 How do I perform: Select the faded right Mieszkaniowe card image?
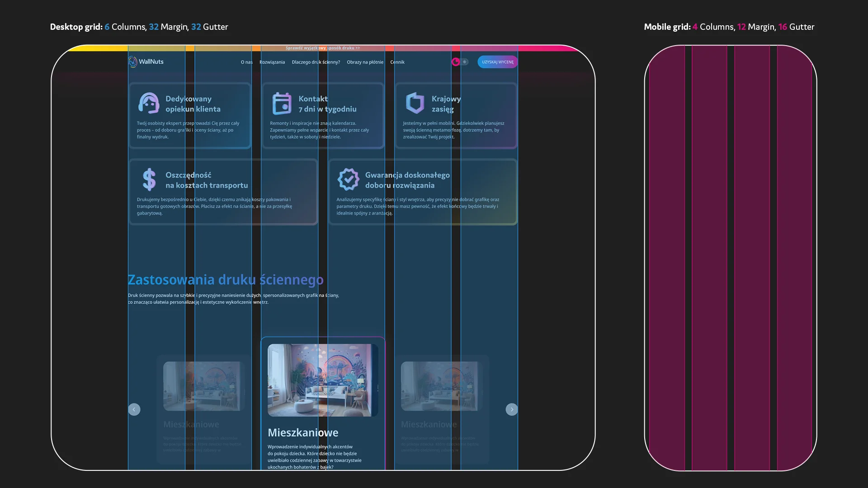pyautogui.click(x=441, y=386)
